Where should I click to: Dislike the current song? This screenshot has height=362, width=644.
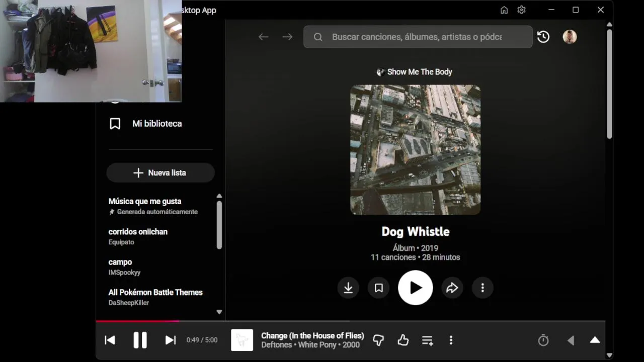pos(378,340)
